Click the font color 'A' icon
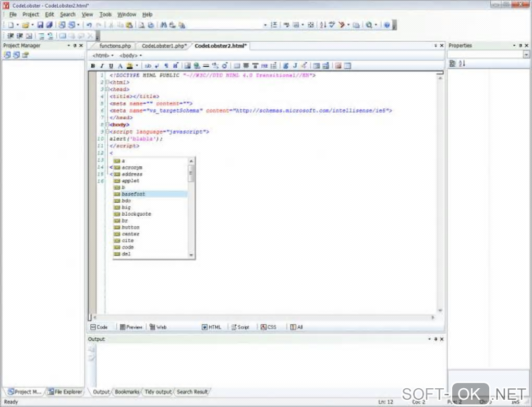The image size is (532, 407). [x=120, y=66]
